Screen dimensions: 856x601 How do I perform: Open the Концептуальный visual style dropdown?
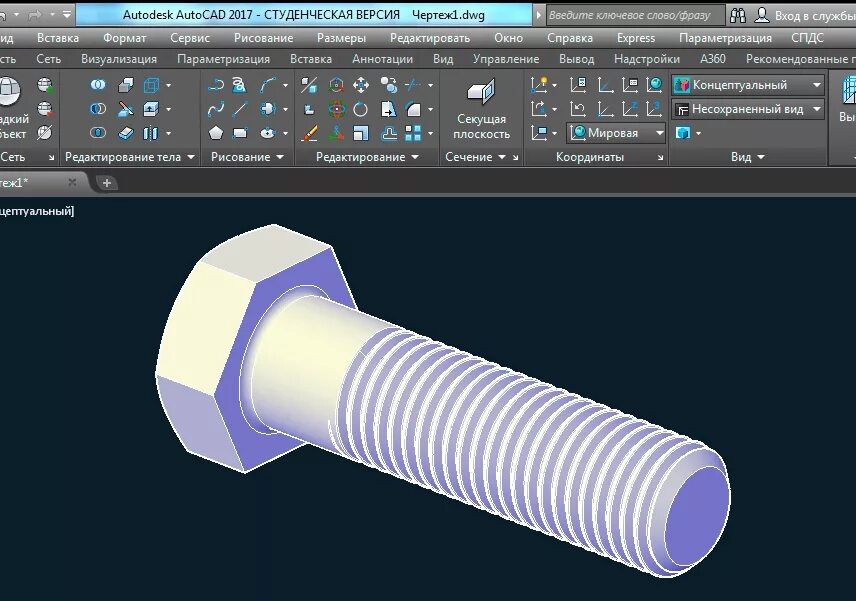click(747, 85)
